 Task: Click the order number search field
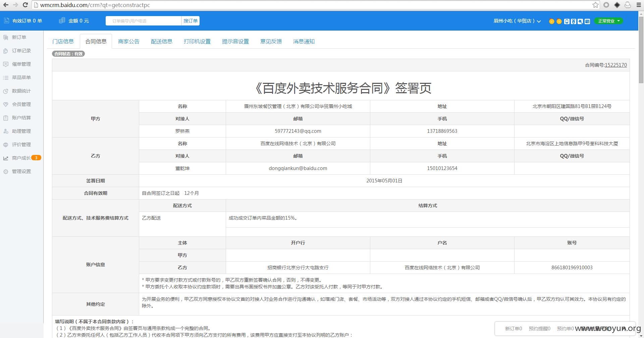tap(144, 21)
